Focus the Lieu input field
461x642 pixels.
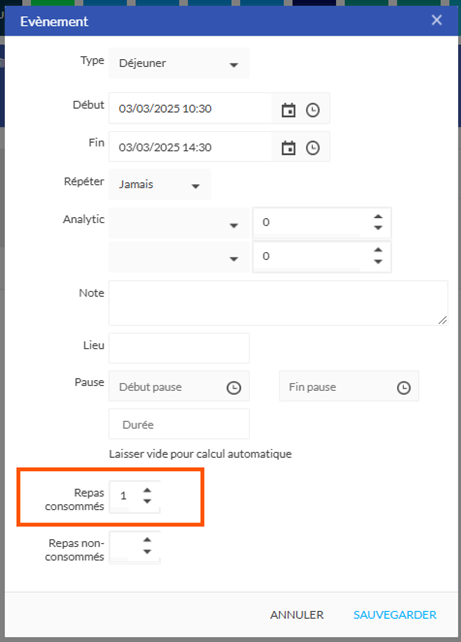click(179, 348)
